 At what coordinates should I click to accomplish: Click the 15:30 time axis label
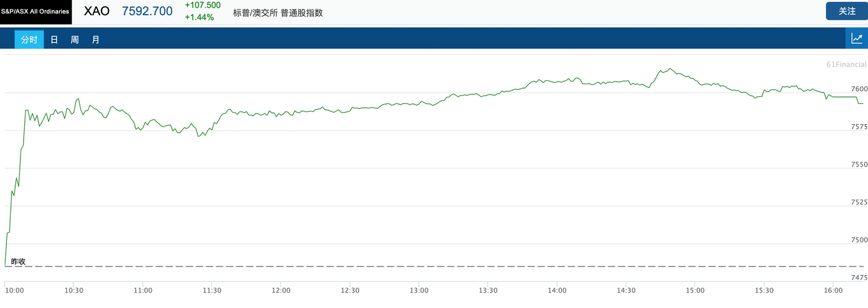(764, 290)
